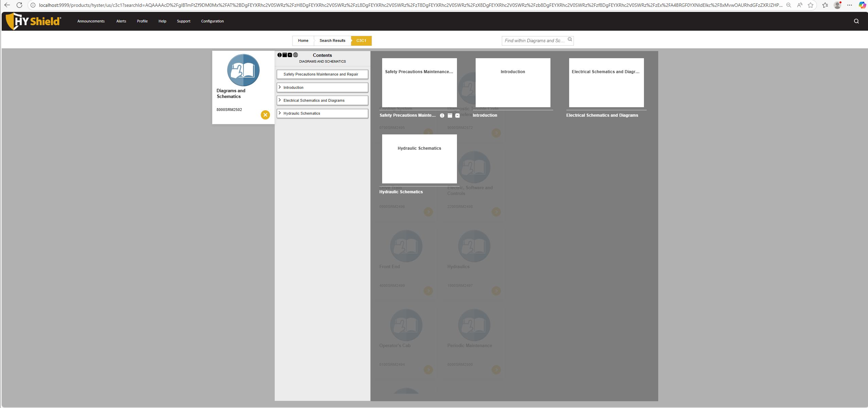
Task: Open the Hydraulic Schematics thumbnail
Action: coord(419,159)
